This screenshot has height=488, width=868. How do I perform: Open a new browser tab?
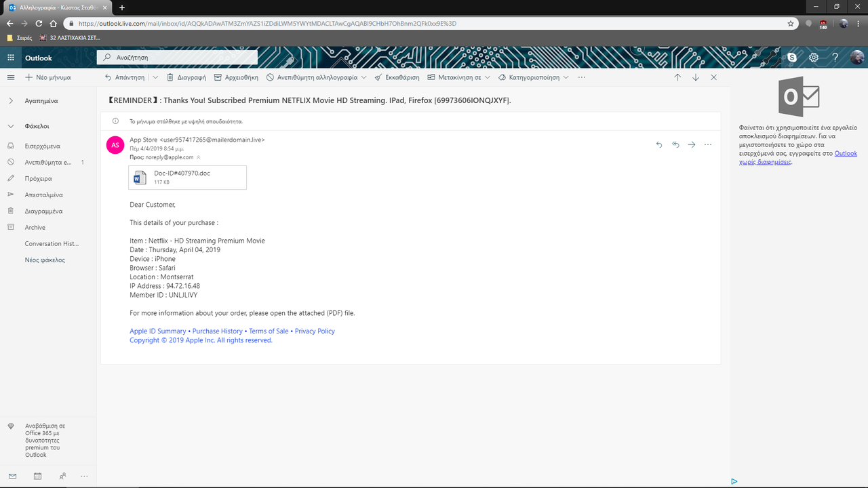coord(122,7)
